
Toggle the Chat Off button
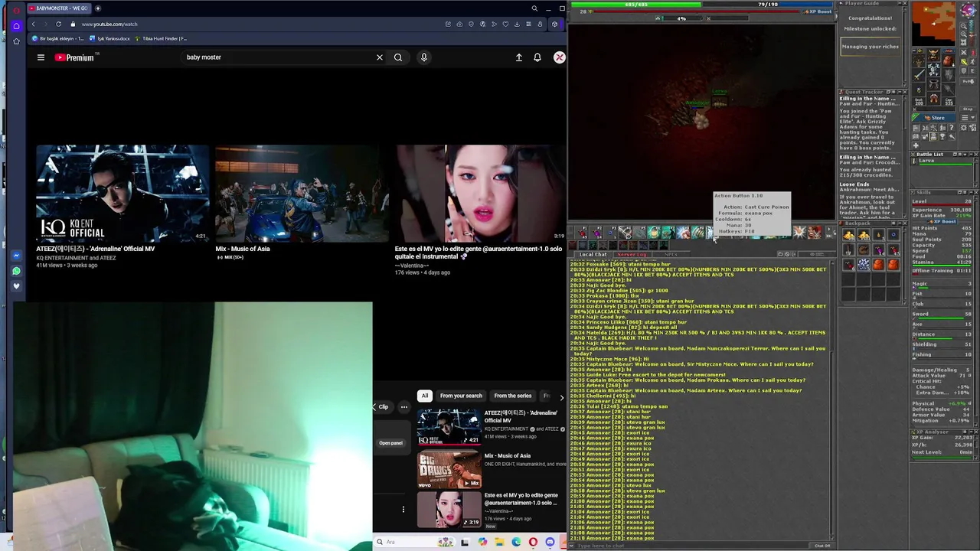(822, 546)
